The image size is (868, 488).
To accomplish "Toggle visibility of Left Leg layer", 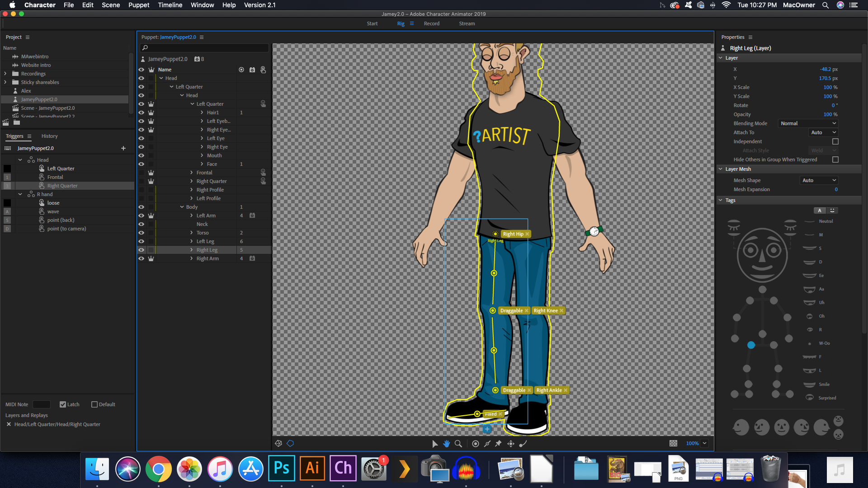I will point(142,241).
